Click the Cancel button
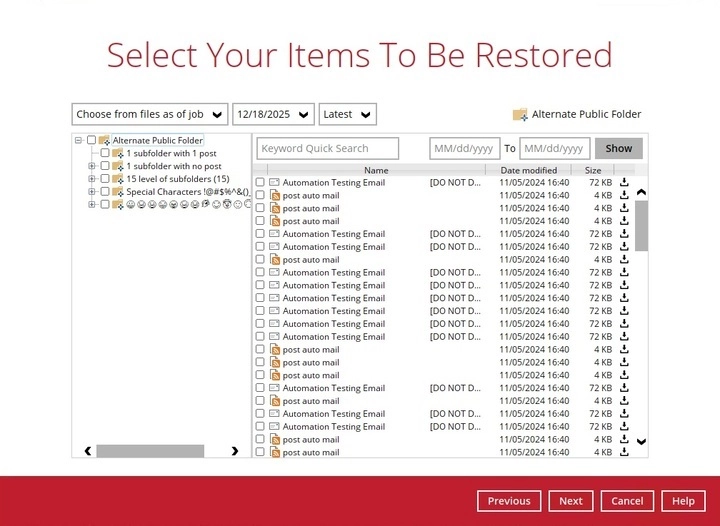This screenshot has width=720, height=526. (x=627, y=501)
